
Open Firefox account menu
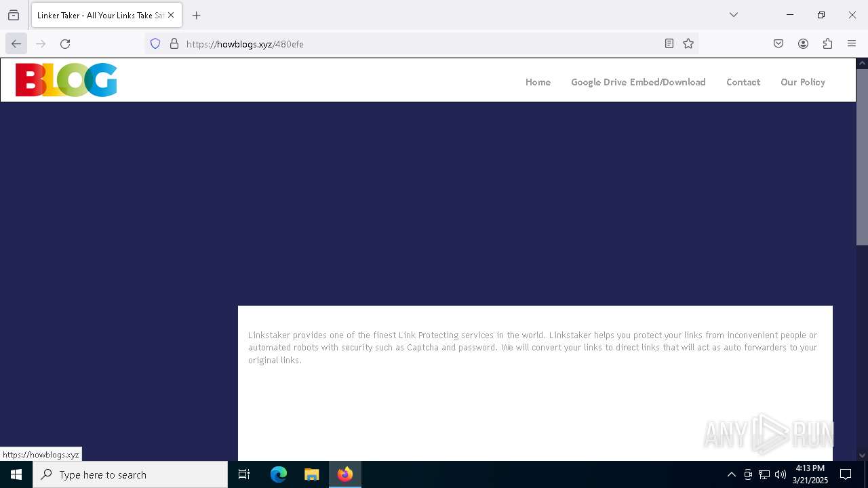pos(803,44)
